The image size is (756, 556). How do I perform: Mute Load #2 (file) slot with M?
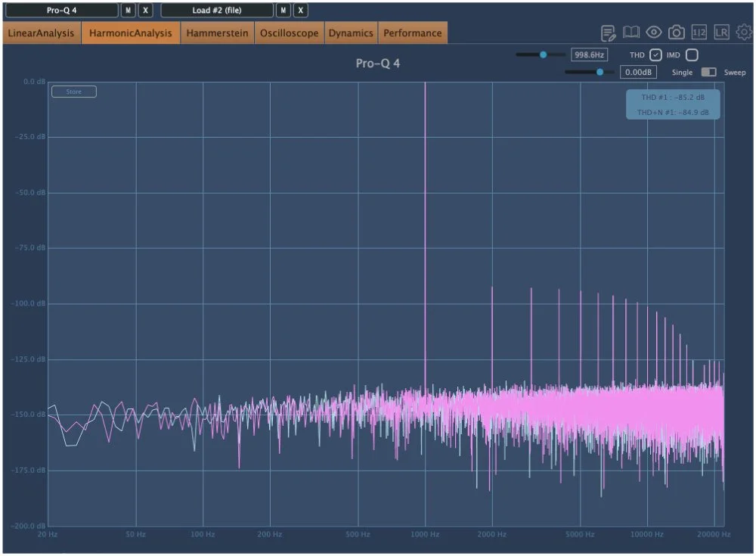283,10
